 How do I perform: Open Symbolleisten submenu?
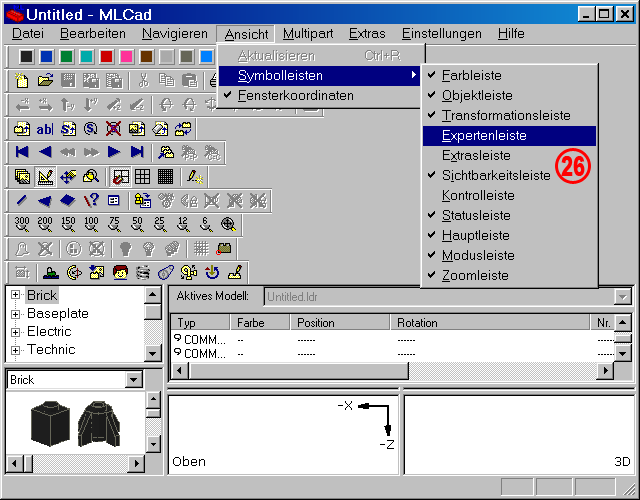[x=320, y=76]
